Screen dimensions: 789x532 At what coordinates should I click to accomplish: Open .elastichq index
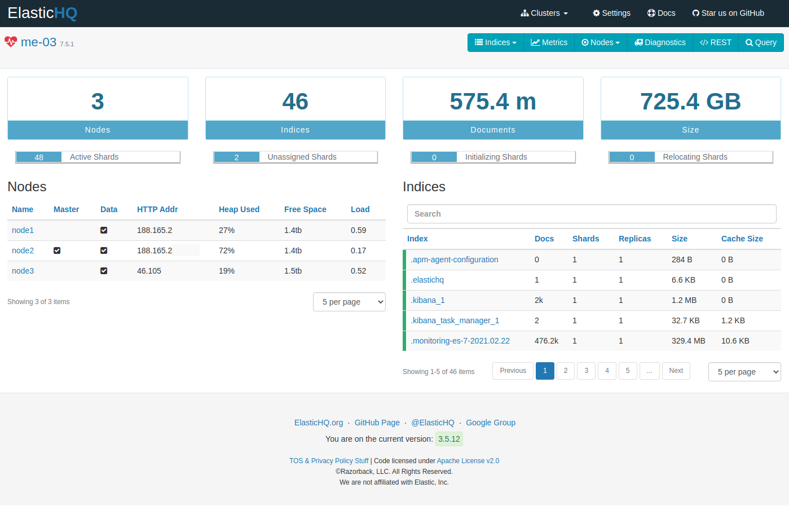click(x=427, y=280)
